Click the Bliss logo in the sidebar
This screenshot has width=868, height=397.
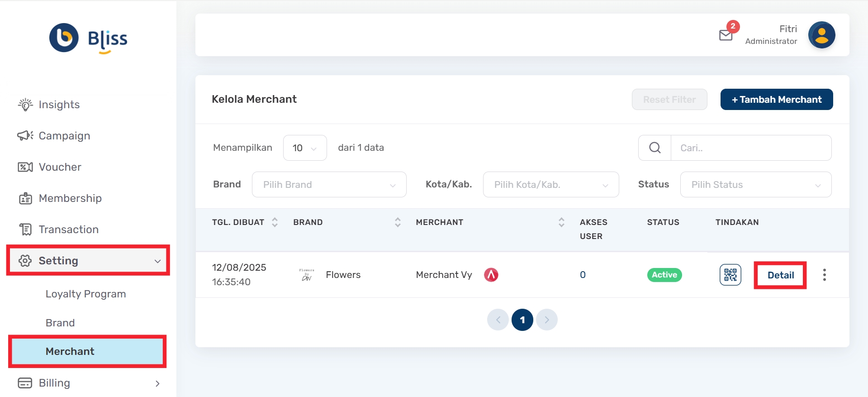pyautogui.click(x=89, y=38)
